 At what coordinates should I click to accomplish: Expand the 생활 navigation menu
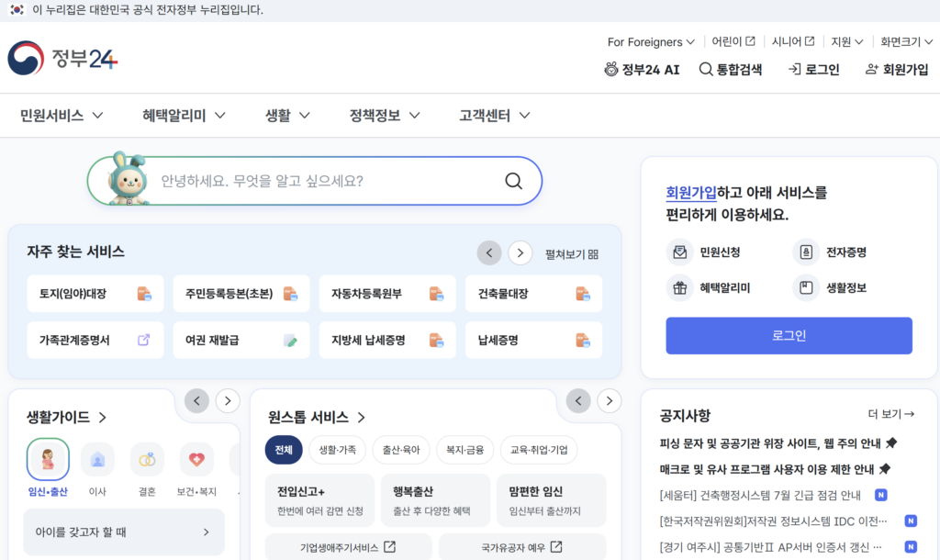287,115
